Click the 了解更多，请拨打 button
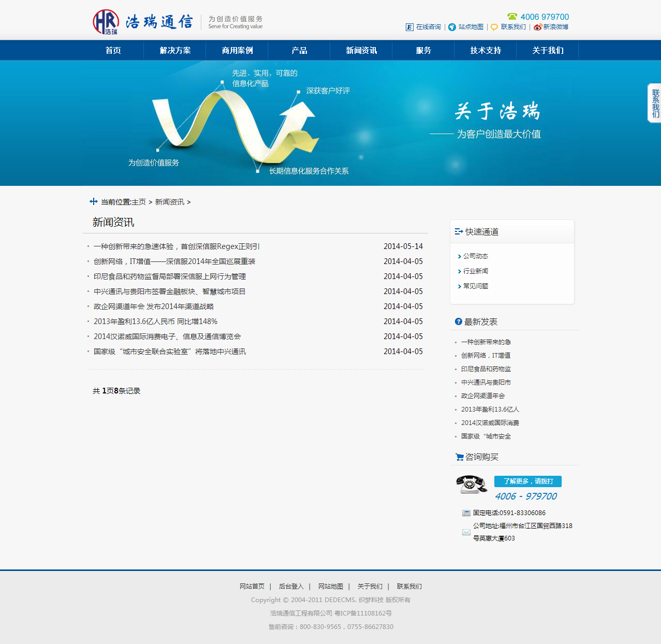This screenshot has width=661, height=644. click(x=528, y=481)
